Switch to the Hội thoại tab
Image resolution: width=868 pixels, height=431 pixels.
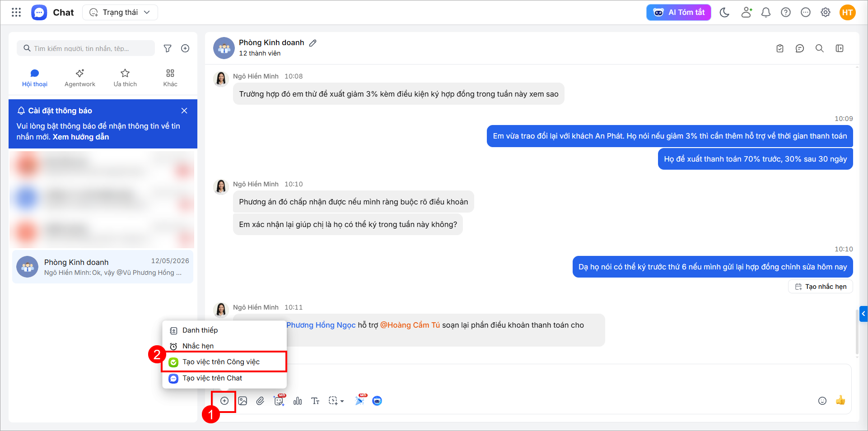tap(35, 78)
